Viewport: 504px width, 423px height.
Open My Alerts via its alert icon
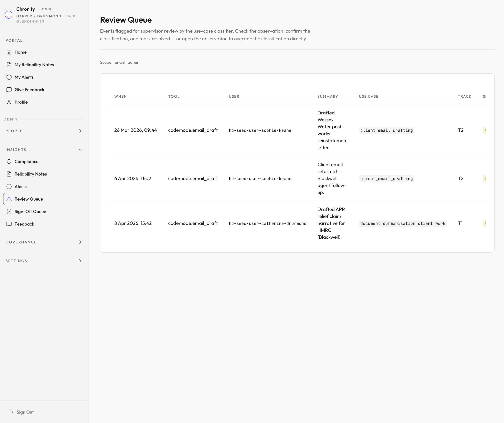(9, 77)
